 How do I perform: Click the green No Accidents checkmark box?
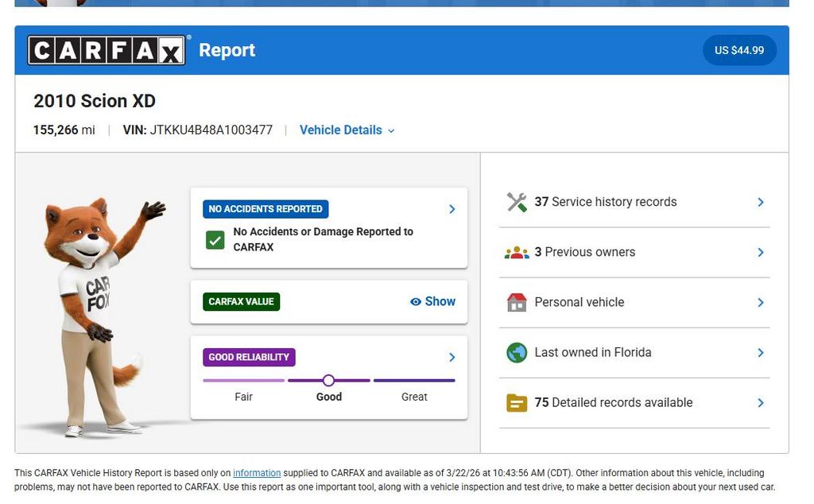(x=215, y=240)
